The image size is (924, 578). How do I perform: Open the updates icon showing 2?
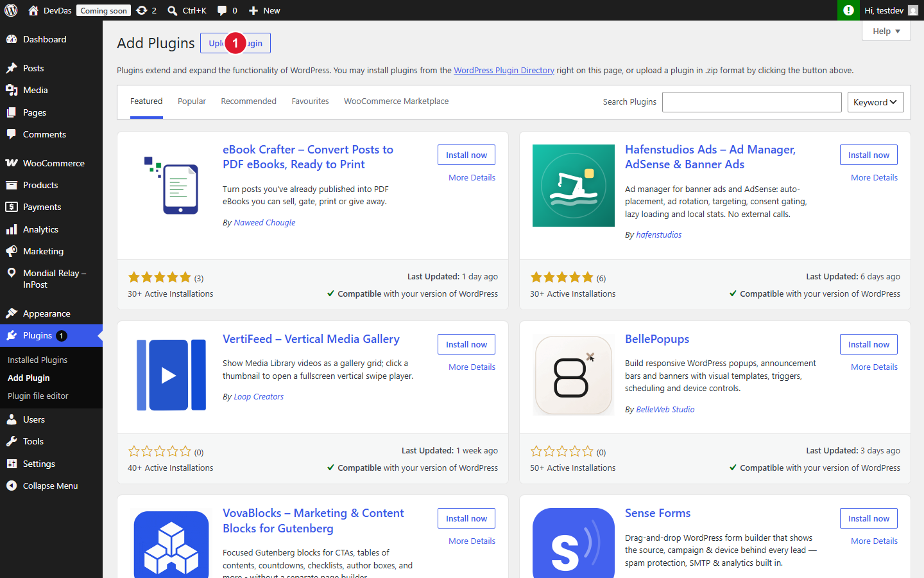coord(142,10)
